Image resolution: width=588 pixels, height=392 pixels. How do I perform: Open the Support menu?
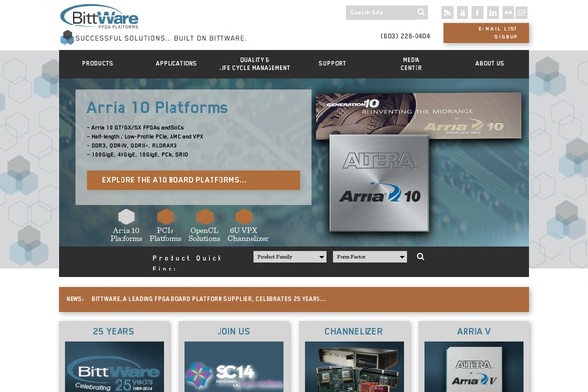(332, 64)
